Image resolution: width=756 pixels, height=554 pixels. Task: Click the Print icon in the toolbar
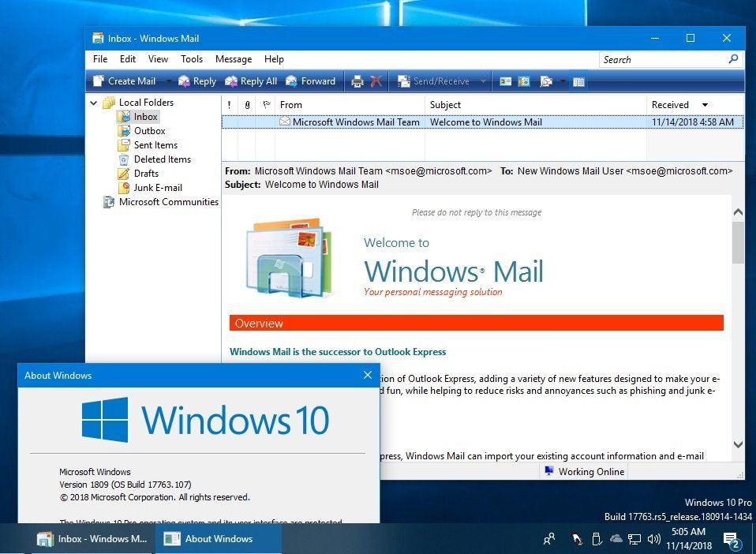357,81
